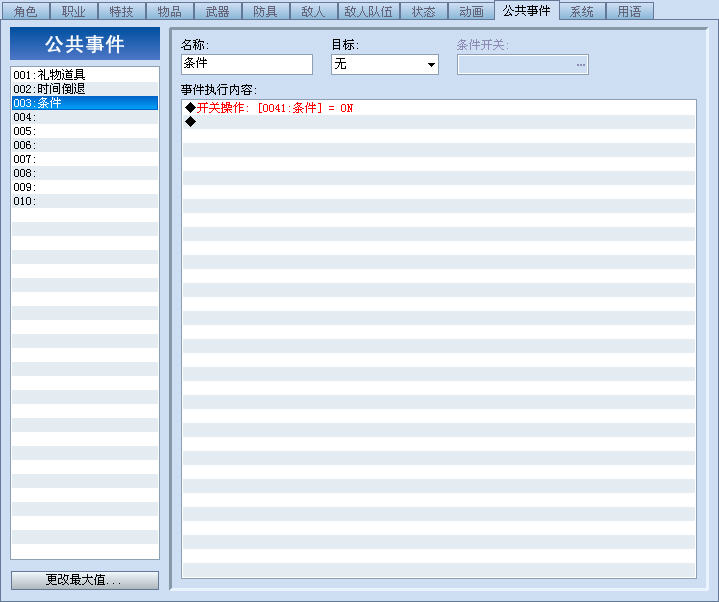Click the 更改最大值 button
Screen dimensions: 719x602
tap(85, 580)
